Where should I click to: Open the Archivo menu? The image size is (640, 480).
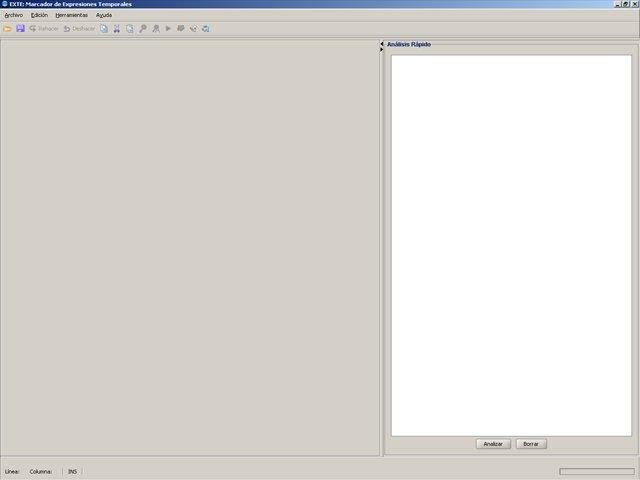(13, 15)
